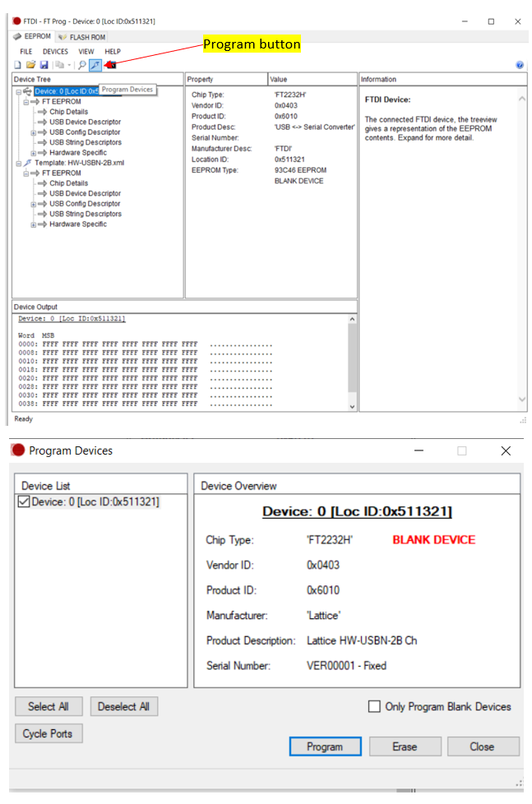Select Chip Details under Device: 0
The width and height of the screenshot is (532, 804).
click(x=69, y=112)
